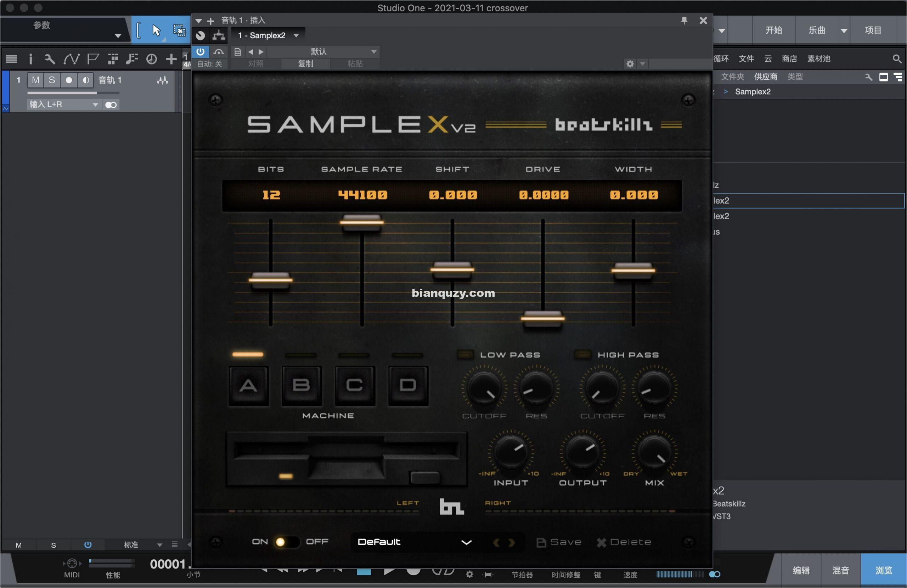The height and width of the screenshot is (588, 907).
Task: Arm record on 音轨 1
Action: (69, 80)
